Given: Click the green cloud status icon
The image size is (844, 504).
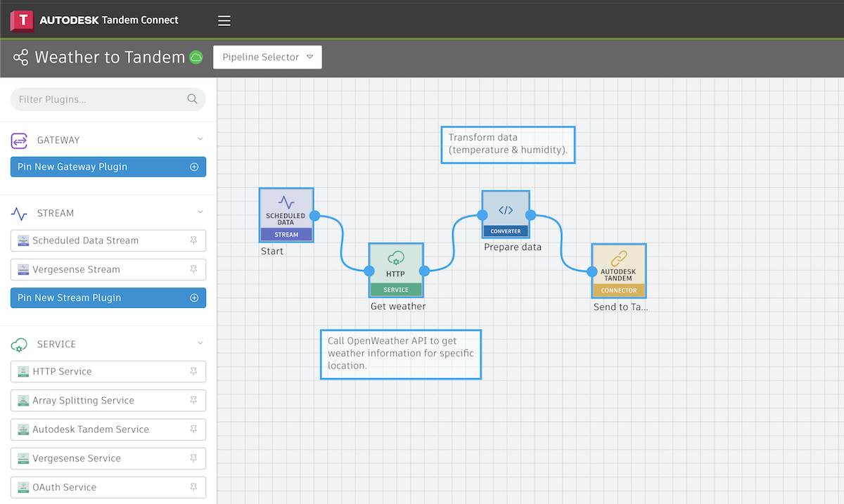Looking at the screenshot, I should (196, 58).
